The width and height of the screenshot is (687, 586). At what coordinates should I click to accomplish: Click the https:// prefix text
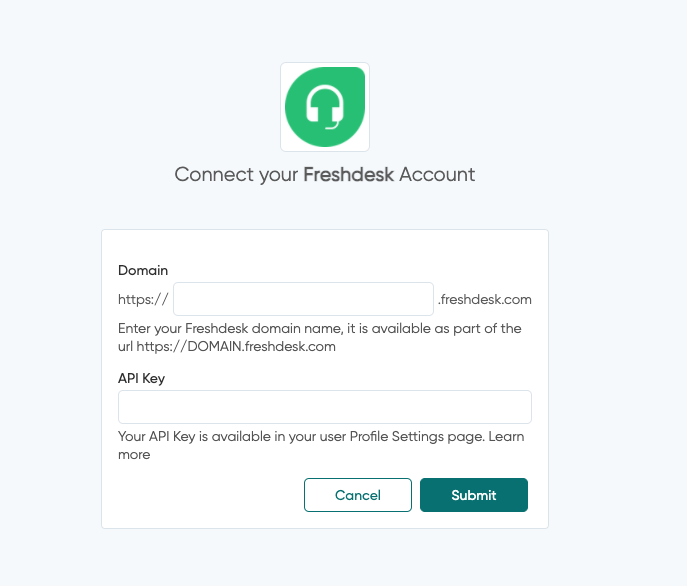coord(143,299)
